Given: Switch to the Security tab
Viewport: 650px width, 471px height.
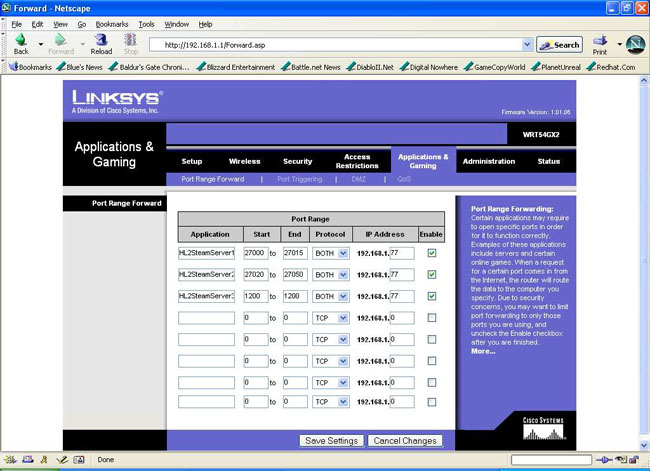Looking at the screenshot, I should [298, 161].
